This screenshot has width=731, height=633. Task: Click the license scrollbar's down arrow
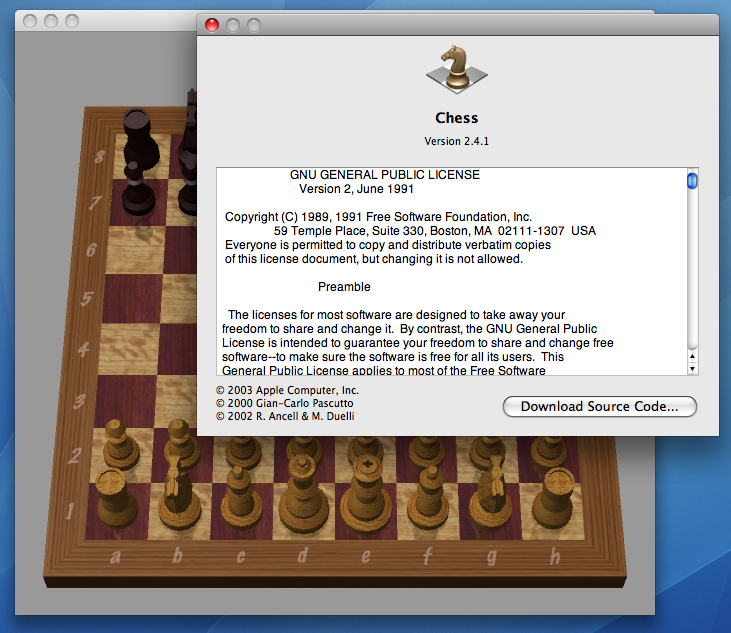click(x=691, y=368)
